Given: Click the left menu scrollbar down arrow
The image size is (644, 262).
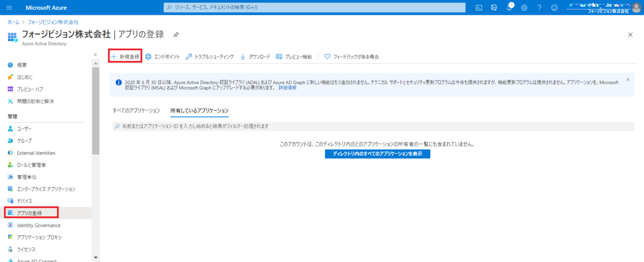Looking at the screenshot, I should [96, 258].
